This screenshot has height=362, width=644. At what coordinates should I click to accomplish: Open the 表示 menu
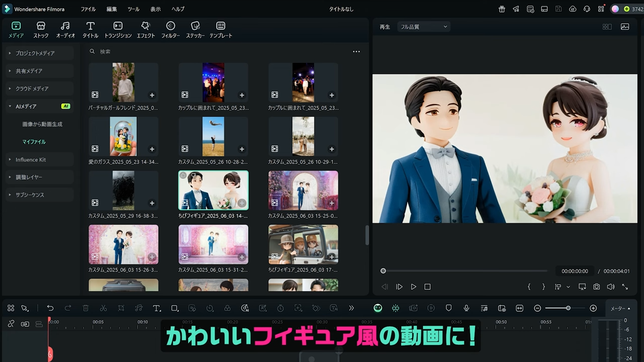pos(155,9)
